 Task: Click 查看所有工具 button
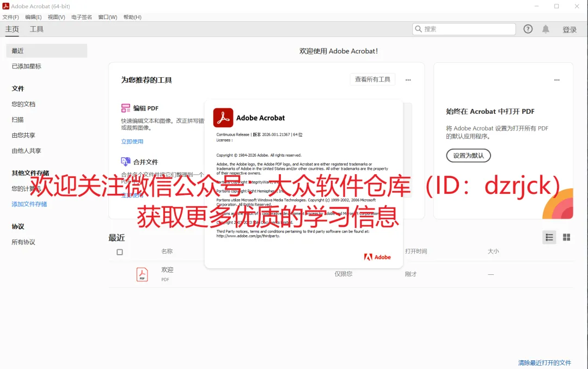pos(372,79)
